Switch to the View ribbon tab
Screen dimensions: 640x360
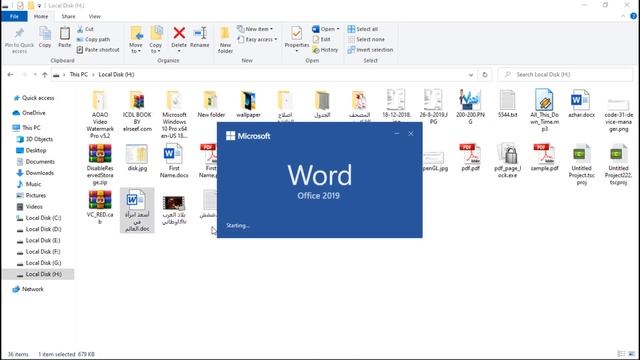point(95,16)
